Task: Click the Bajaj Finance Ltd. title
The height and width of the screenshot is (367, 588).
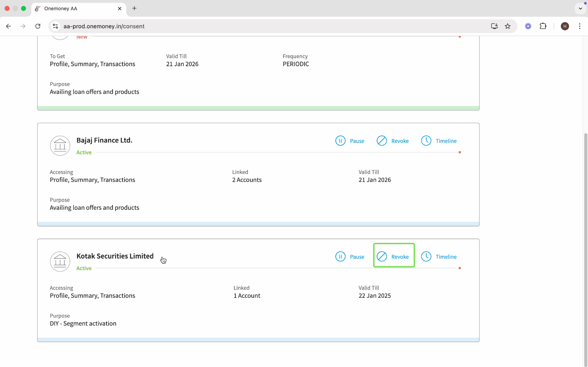Action: click(x=104, y=140)
